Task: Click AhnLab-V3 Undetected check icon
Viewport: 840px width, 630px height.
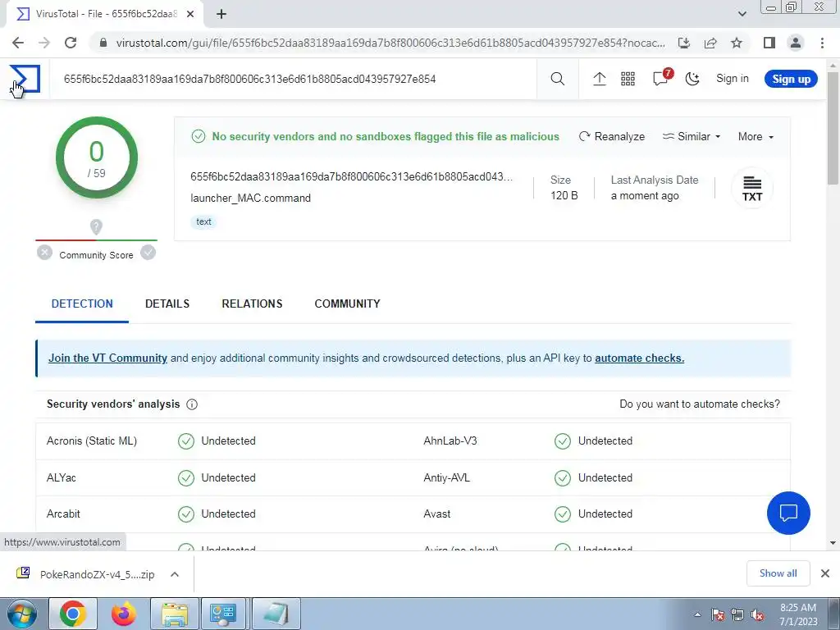Action: tap(563, 441)
